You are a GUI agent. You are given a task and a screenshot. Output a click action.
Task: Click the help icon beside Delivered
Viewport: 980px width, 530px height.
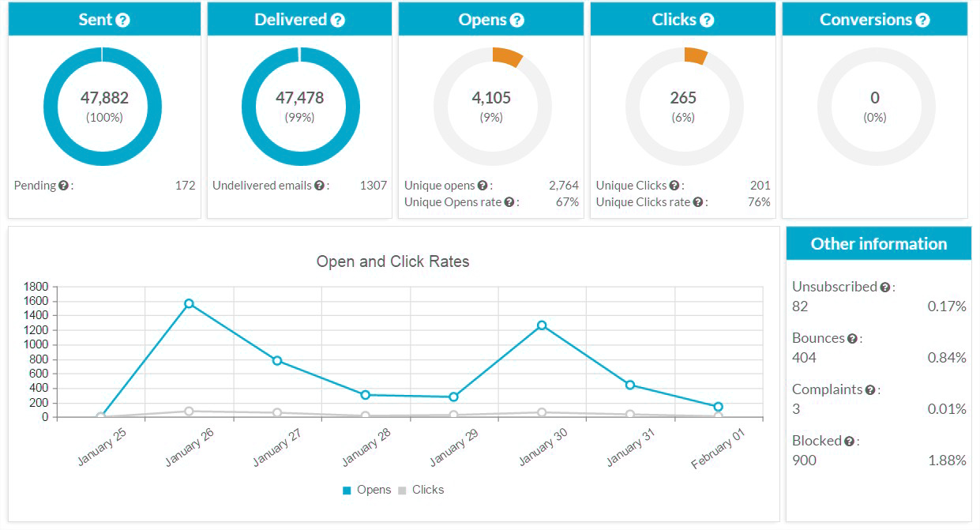point(338,20)
